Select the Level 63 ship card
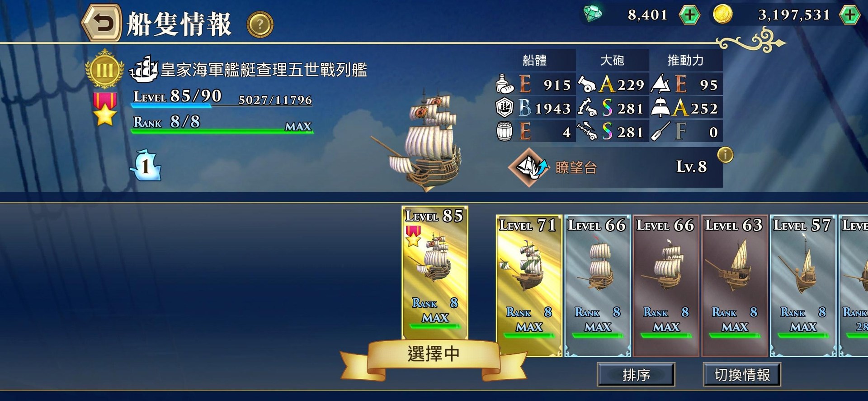Viewport: 868px width, 401px height. 735,286
